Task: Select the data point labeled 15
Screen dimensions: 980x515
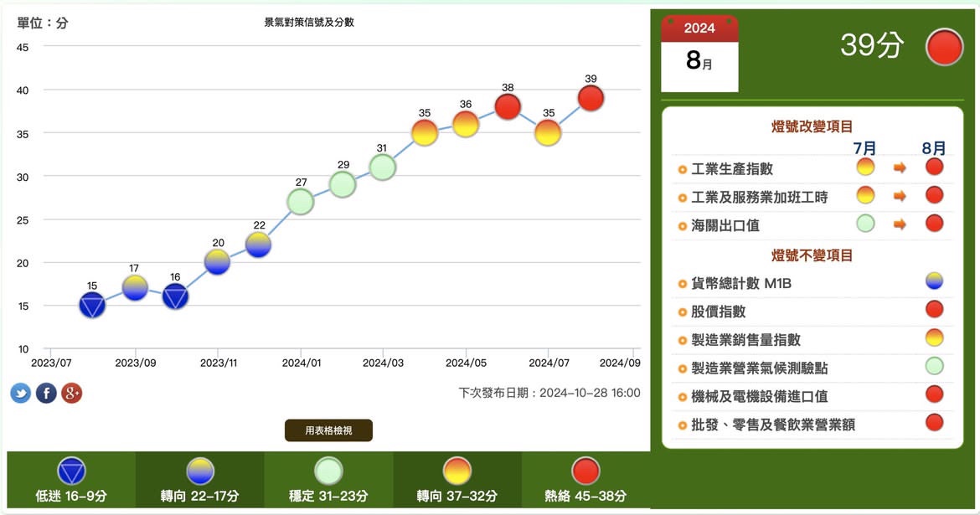Action: [92, 306]
